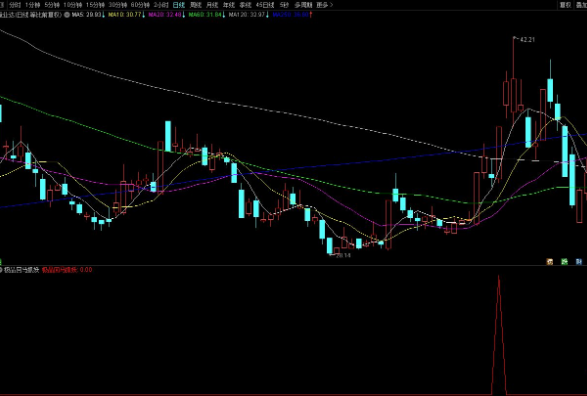Toggle the MA120 white average label

(247, 15)
